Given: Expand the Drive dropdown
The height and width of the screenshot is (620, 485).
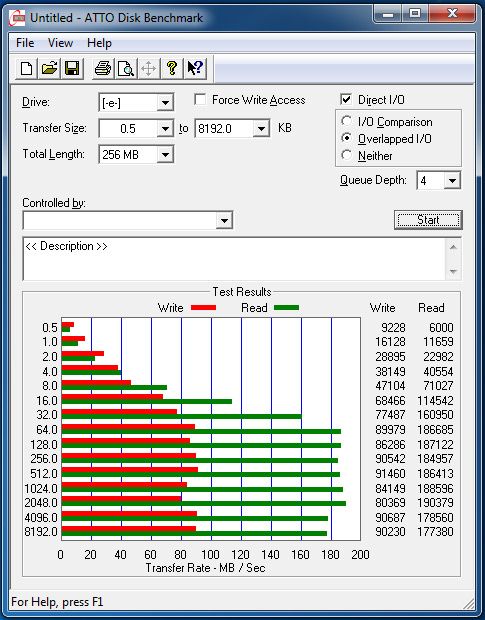Looking at the screenshot, I should tap(165, 103).
